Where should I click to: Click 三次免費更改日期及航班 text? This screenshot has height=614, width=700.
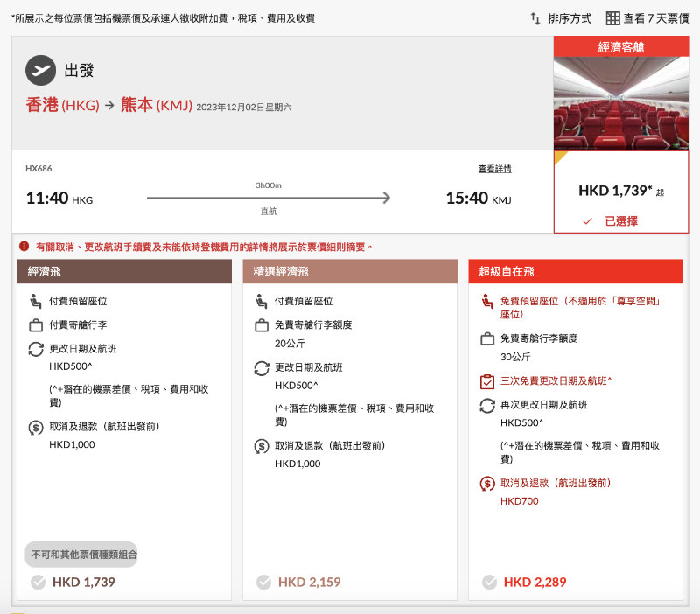pos(556,380)
